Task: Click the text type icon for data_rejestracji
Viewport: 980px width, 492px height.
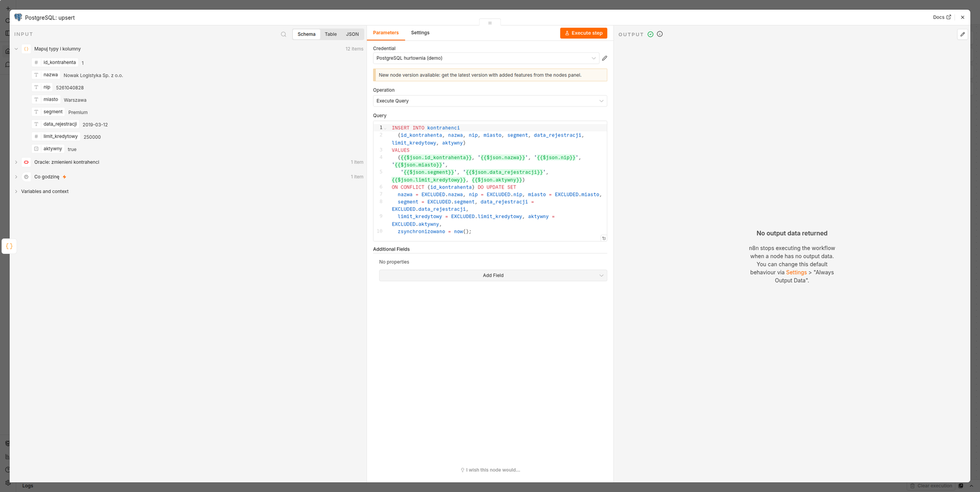Action: pyautogui.click(x=36, y=124)
